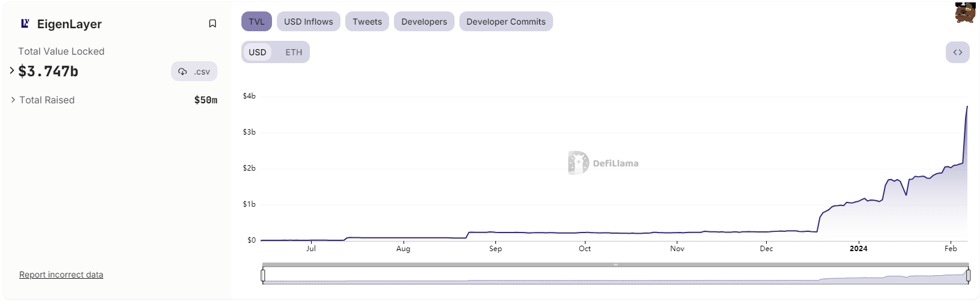Toggle the TVL chart metric
Viewport: 980px width, 301px height.
[x=256, y=22]
